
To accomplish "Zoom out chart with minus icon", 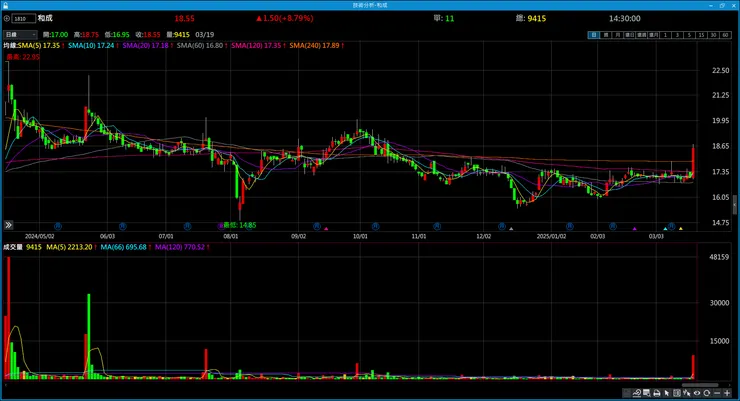I will click(x=717, y=393).
